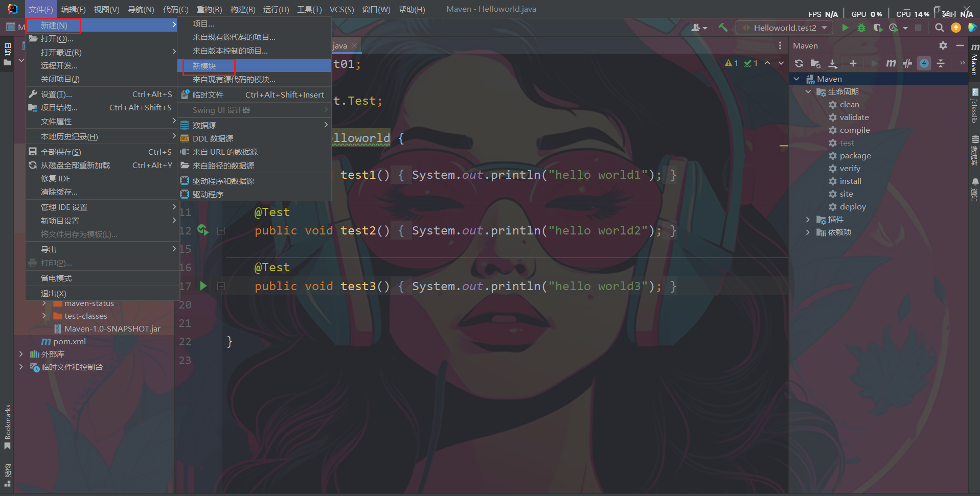Reload all Maven projects with the refresh icon

[x=799, y=63]
